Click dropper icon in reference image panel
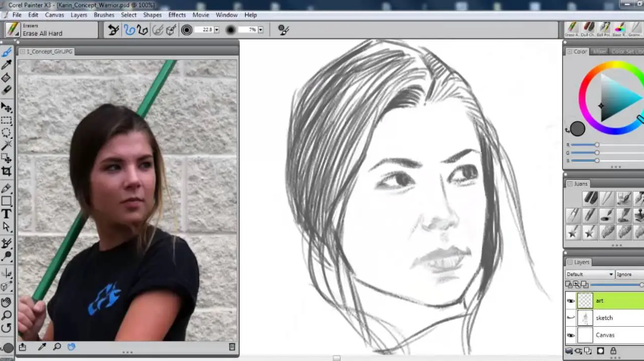The image size is (644, 361). pos(42,347)
